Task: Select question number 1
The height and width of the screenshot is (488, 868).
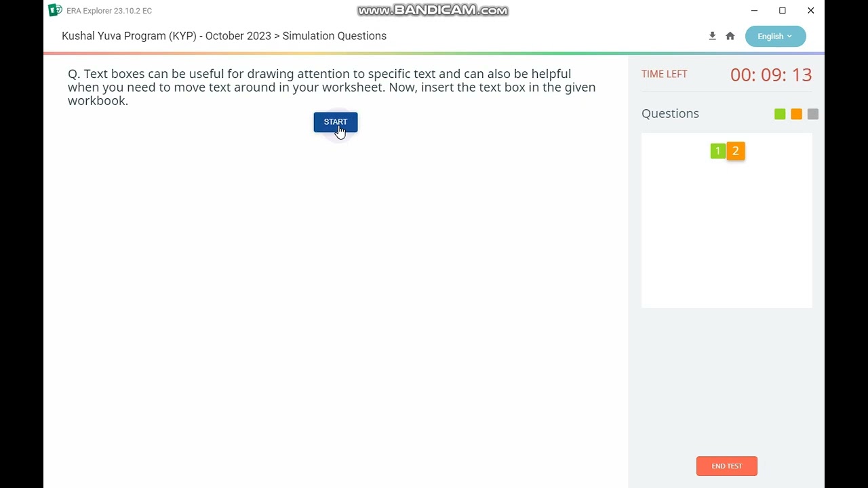Action: click(717, 151)
